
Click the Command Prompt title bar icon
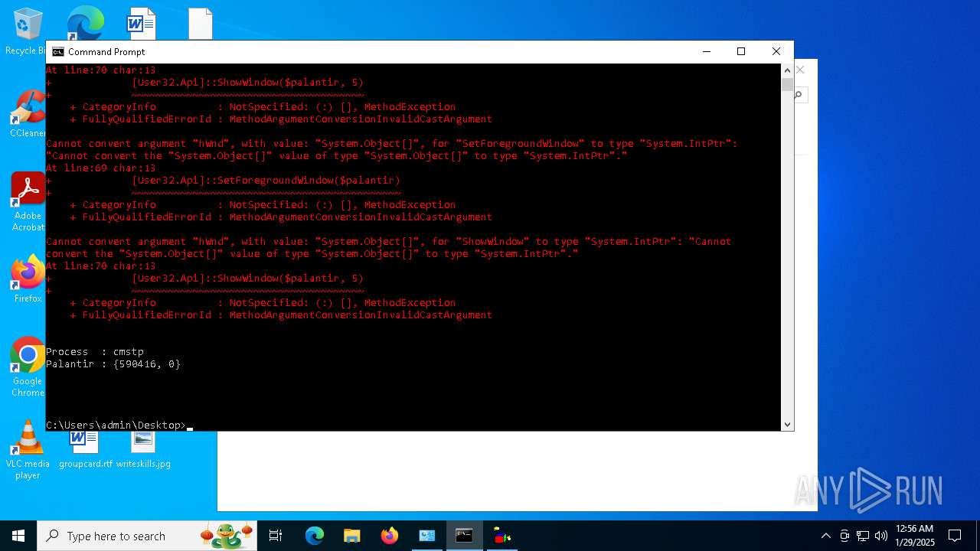pos(58,52)
